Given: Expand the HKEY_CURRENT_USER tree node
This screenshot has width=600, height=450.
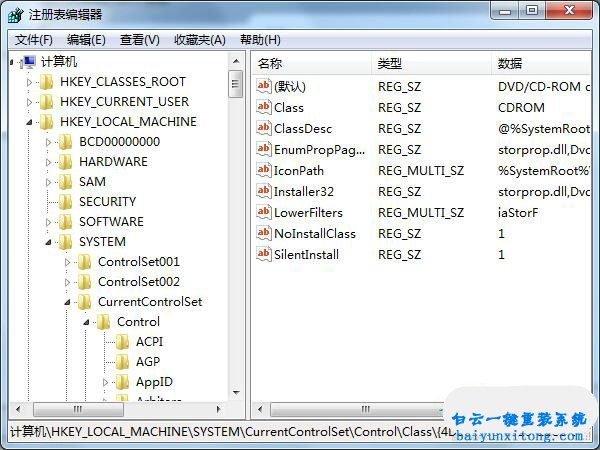Looking at the screenshot, I should (29, 102).
